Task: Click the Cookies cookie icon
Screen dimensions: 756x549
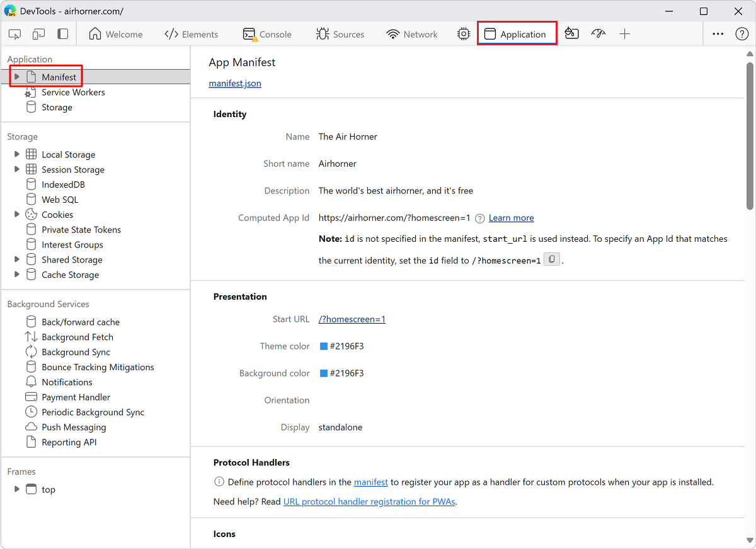Action: click(31, 215)
